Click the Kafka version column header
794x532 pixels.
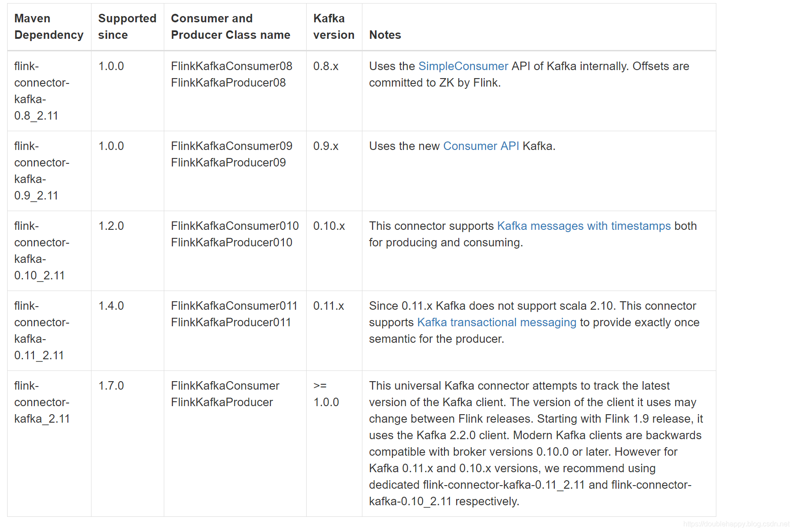[x=333, y=27]
